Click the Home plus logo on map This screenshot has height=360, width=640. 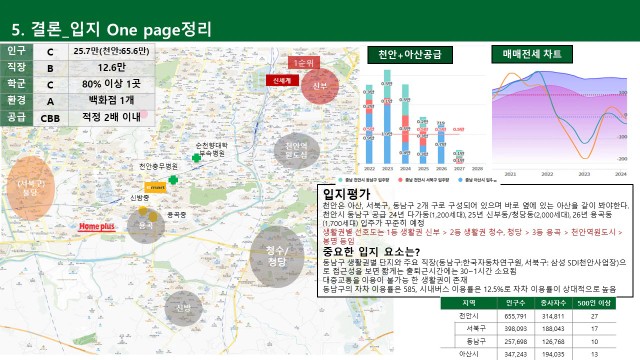pos(97,227)
